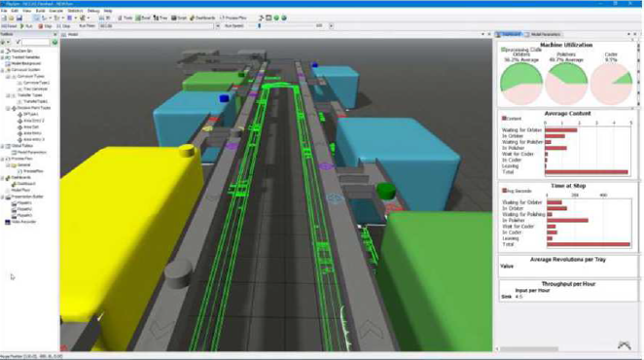The width and height of the screenshot is (644, 360).
Task: Open the Script console toolbar button
Action: click(179, 18)
